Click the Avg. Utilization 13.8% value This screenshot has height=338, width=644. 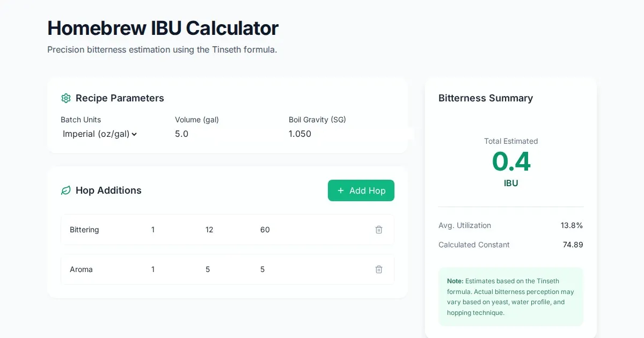[572, 225]
